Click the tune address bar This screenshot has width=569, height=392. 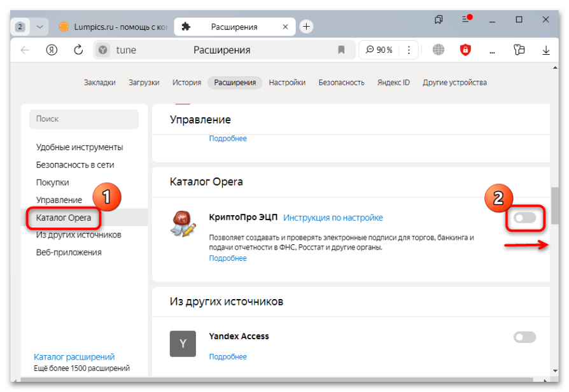(224, 50)
